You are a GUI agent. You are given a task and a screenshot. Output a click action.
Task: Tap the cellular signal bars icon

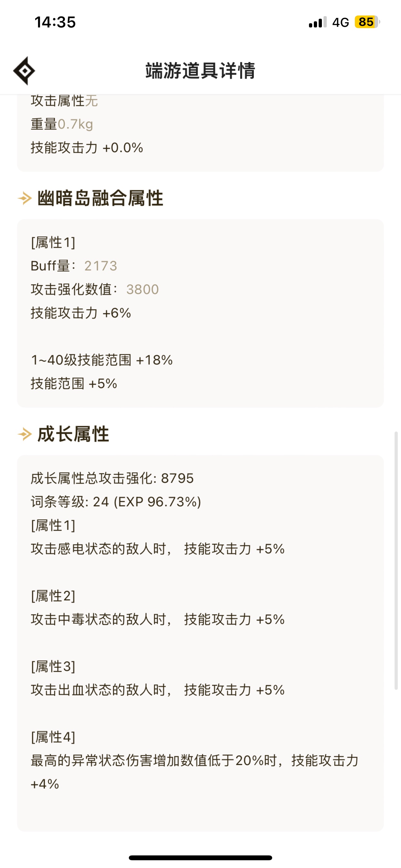click(x=318, y=22)
